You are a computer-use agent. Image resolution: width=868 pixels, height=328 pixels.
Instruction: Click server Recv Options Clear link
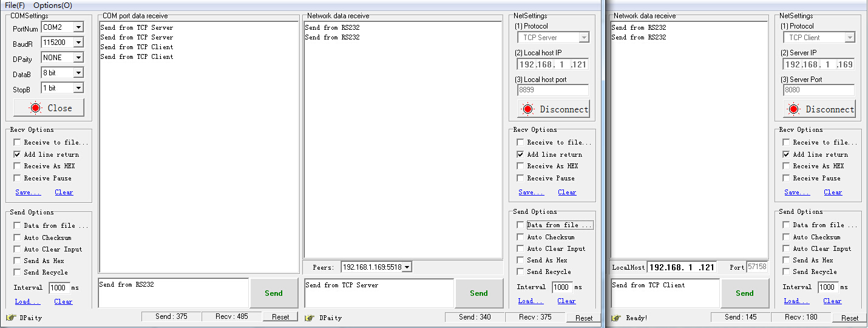[567, 192]
